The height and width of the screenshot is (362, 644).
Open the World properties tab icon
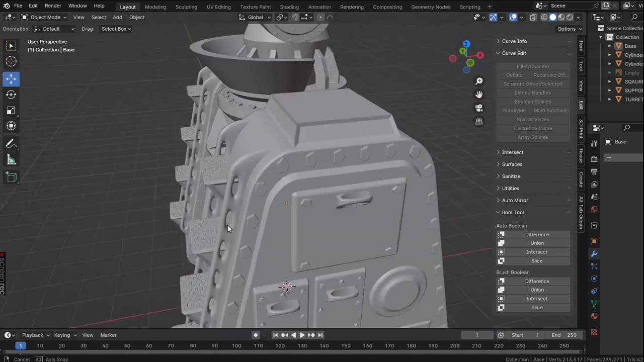pyautogui.click(x=594, y=209)
